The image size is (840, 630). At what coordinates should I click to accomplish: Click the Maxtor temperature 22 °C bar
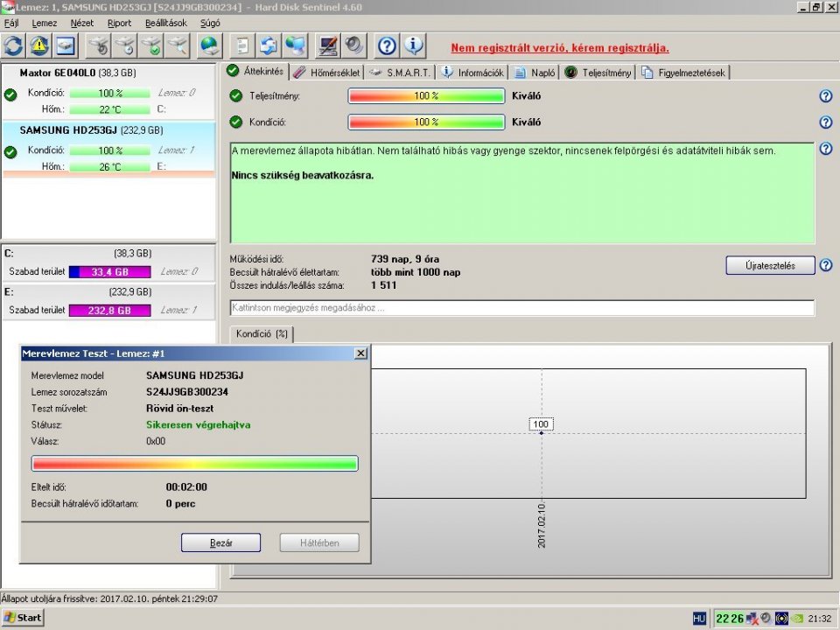coord(110,109)
